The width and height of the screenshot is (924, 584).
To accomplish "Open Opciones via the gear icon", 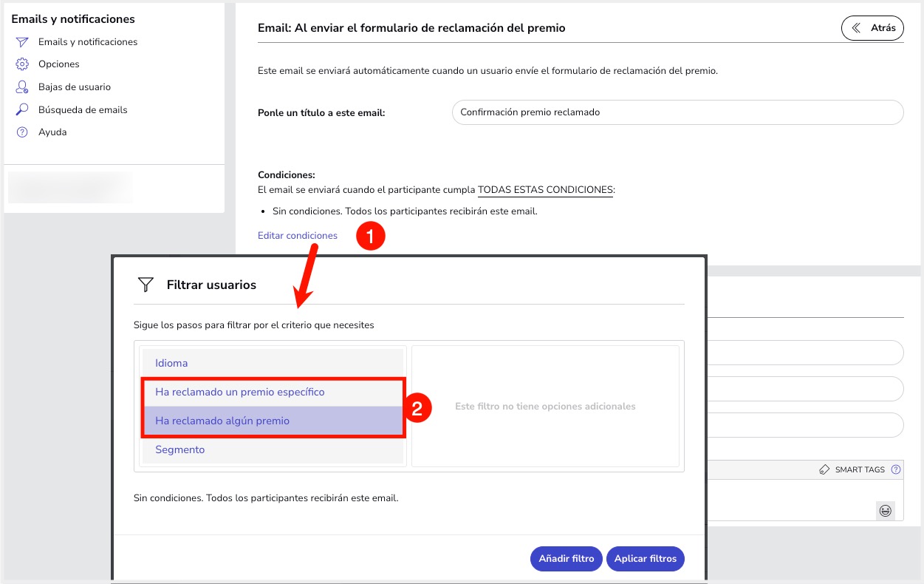I will point(23,64).
